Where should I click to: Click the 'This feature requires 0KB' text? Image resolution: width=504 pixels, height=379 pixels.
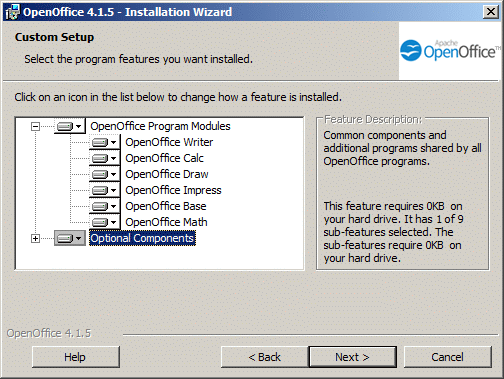[x=393, y=232]
